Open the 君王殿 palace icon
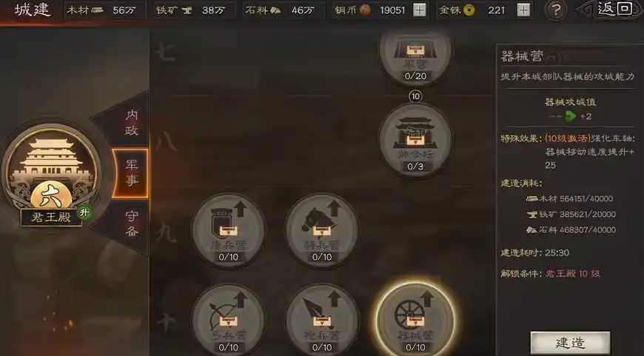644x356 pixels. click(x=51, y=173)
